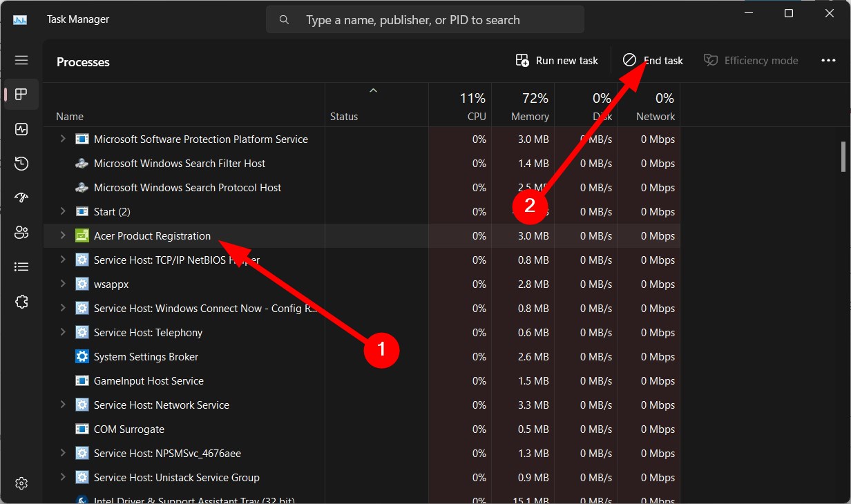Click the search magnifier icon
This screenshot has height=504, width=851.
pos(284,20)
